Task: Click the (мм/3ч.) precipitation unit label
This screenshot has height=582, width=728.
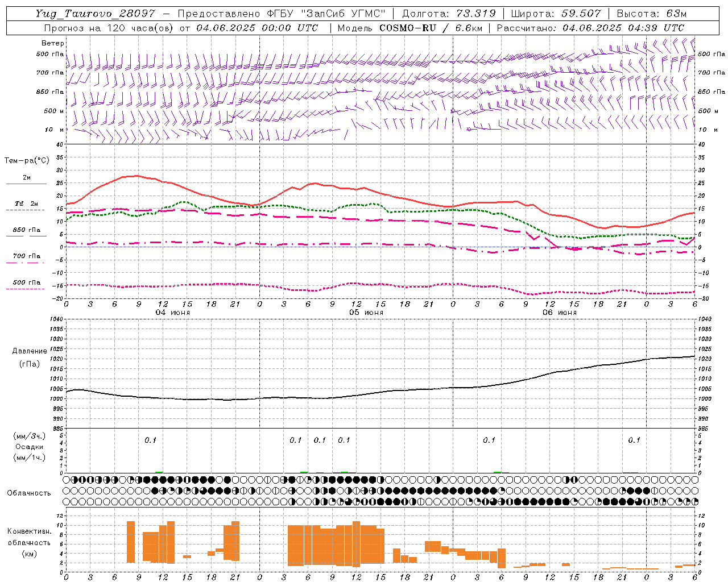Action: (x=30, y=436)
